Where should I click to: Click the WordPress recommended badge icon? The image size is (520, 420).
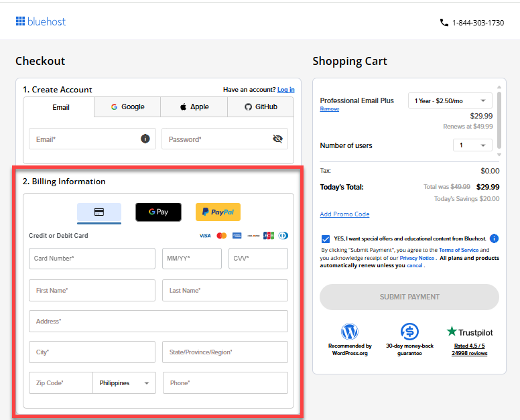[x=350, y=332]
